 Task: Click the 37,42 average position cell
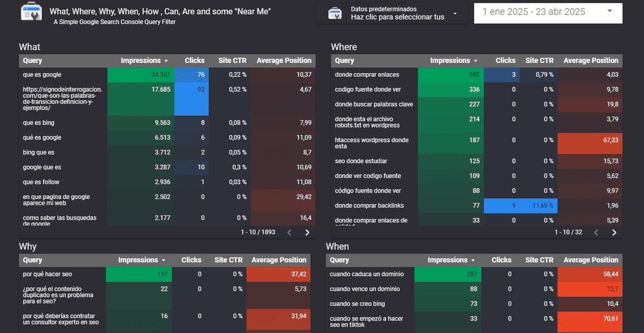pyautogui.click(x=279, y=274)
